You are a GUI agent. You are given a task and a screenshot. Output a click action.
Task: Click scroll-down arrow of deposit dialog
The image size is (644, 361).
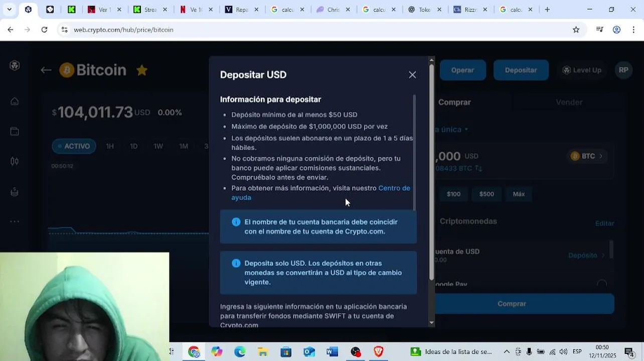tap(431, 323)
